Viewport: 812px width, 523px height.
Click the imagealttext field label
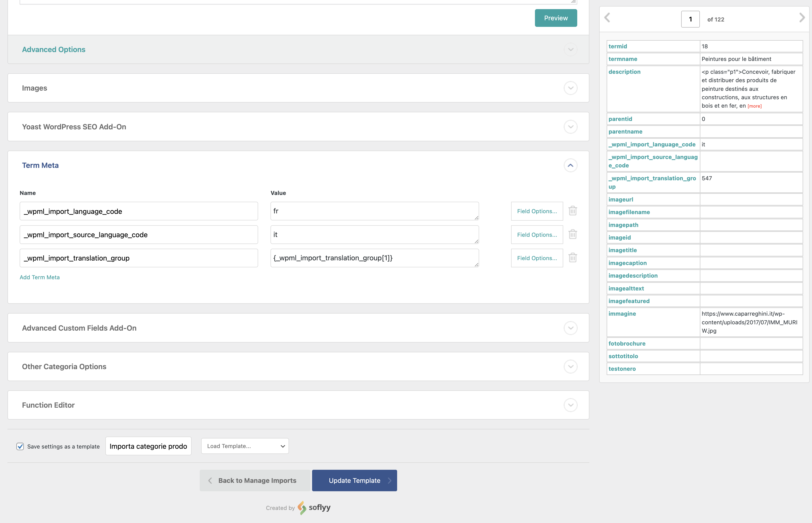pyautogui.click(x=626, y=288)
